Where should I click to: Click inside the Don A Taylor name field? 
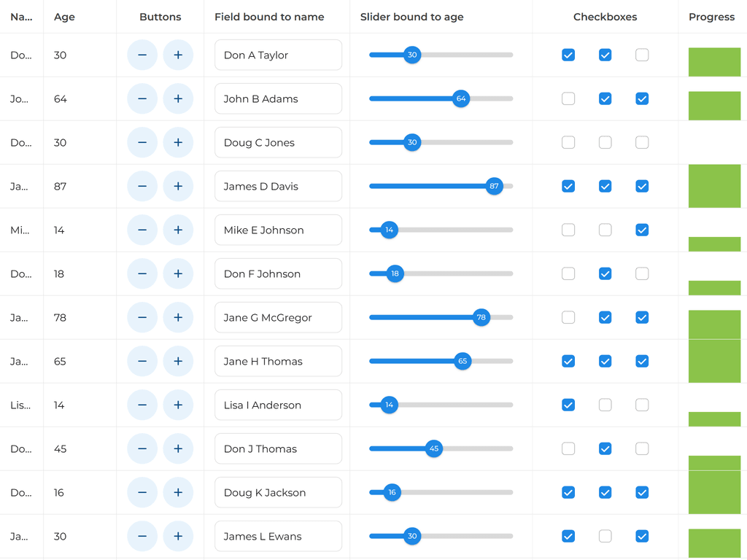click(278, 55)
